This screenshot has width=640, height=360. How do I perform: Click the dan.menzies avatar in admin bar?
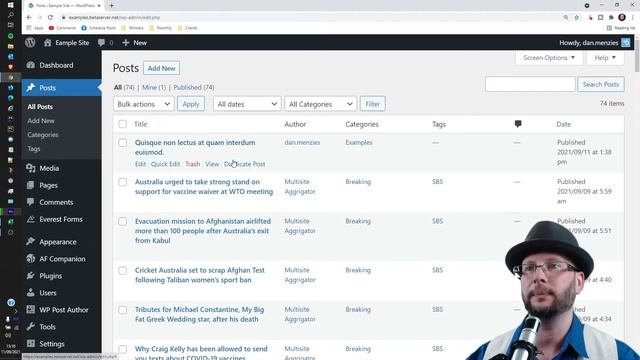coord(626,42)
